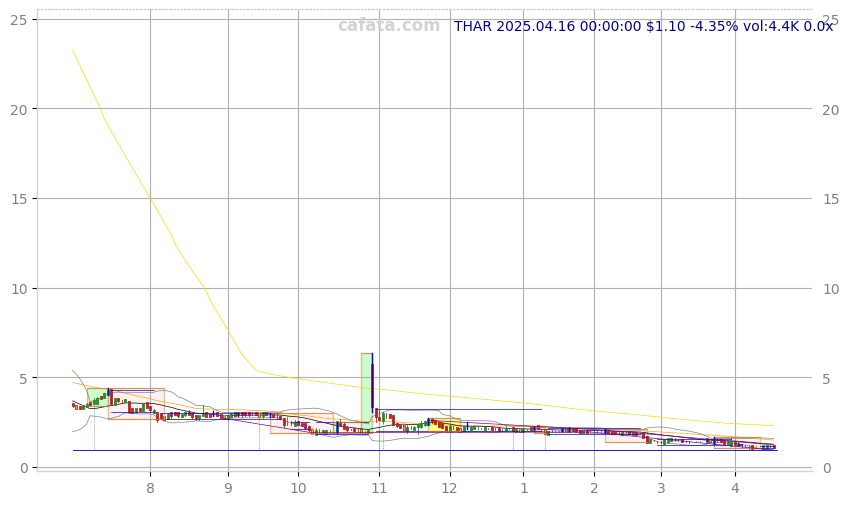Click the x-axis month label 11
849x505 pixels.
(379, 488)
